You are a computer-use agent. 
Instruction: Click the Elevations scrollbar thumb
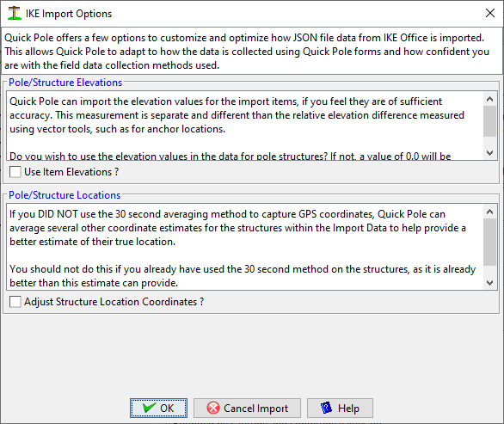tap(490, 121)
